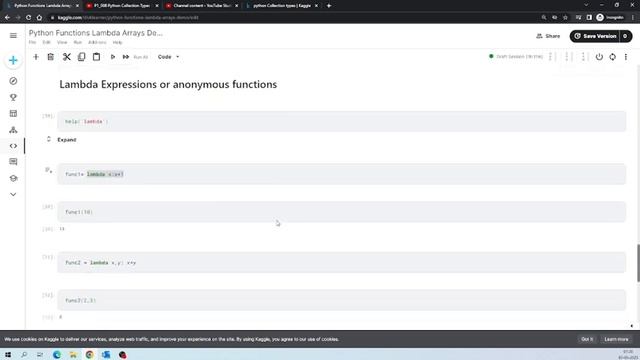Click the address bar URL
This screenshot has height=360, width=640.
pos(128,18)
